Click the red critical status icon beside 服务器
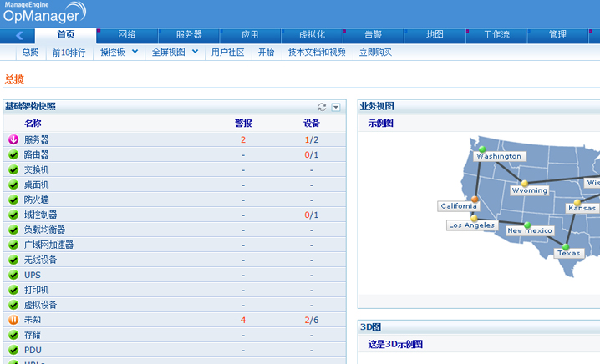600x364 pixels. click(13, 139)
